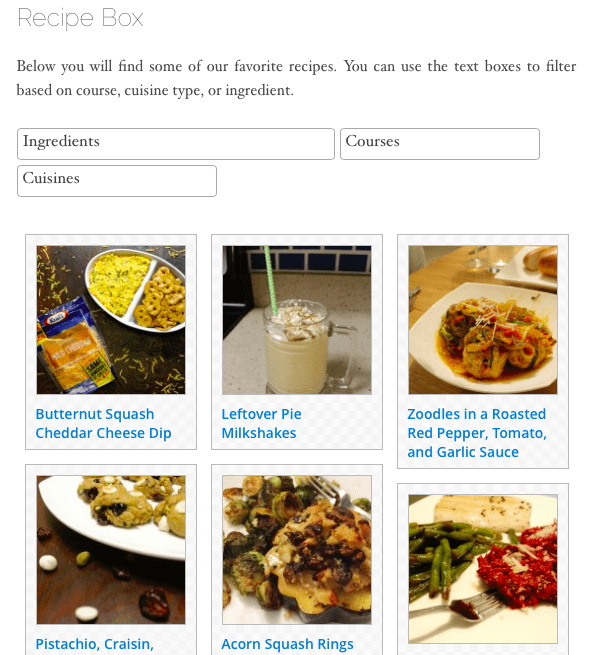Click the Recipe Box page heading
The height and width of the screenshot is (655, 609).
[x=80, y=18]
